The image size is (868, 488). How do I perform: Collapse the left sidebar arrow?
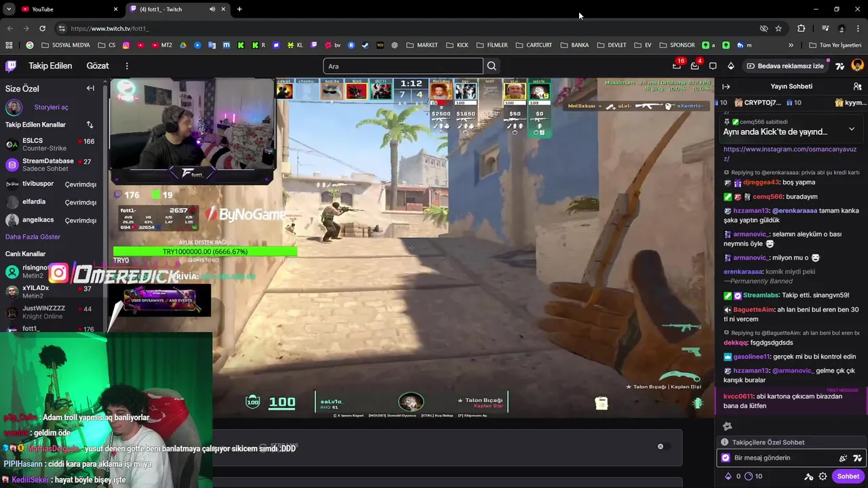[90, 88]
